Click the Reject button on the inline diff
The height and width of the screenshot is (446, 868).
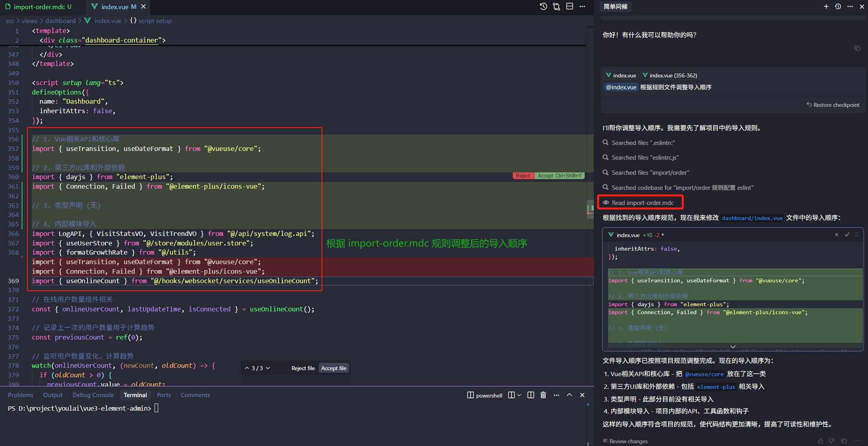523,176
